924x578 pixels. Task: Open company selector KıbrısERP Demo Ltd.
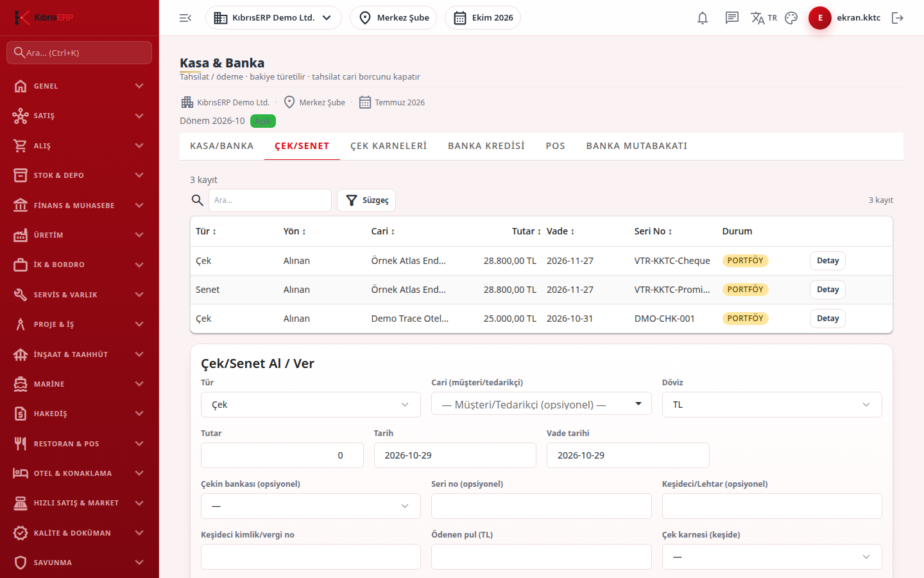click(x=273, y=18)
